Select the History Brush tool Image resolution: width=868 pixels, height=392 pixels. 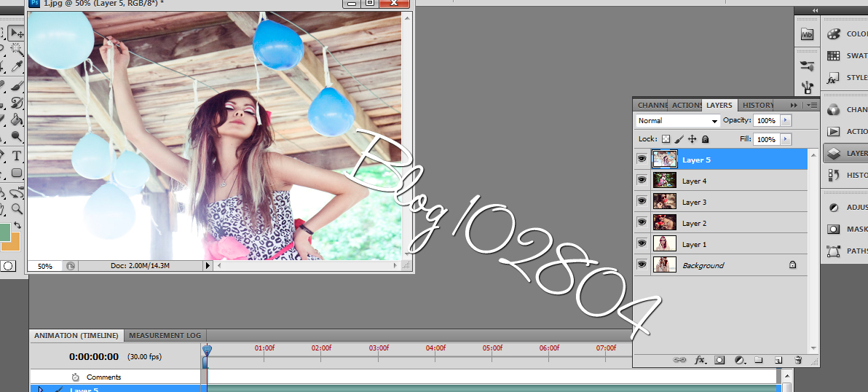coord(17,103)
